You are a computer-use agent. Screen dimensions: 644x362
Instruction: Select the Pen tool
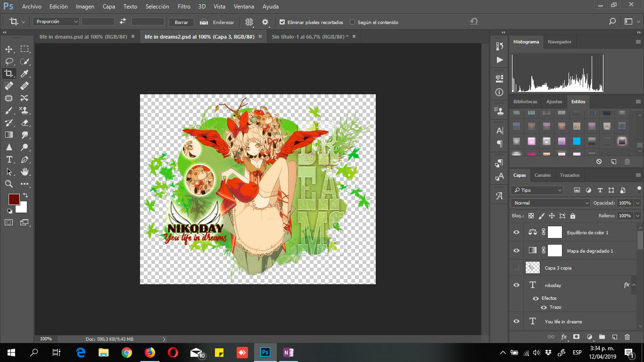coord(25,159)
